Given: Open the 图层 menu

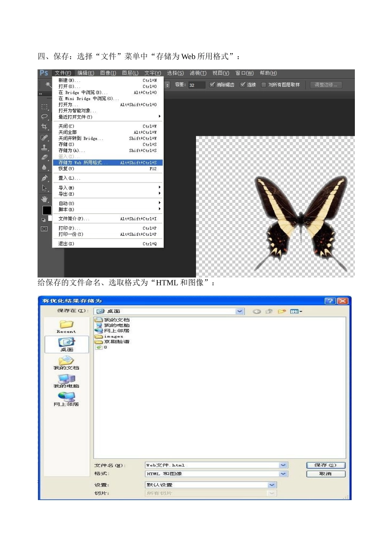Looking at the screenshot, I should 130,73.
